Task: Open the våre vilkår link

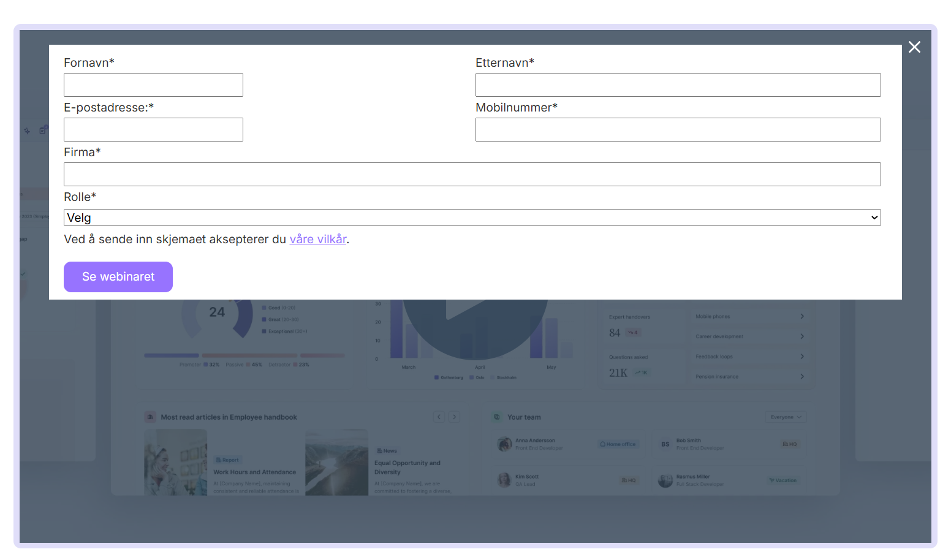Action: point(318,240)
